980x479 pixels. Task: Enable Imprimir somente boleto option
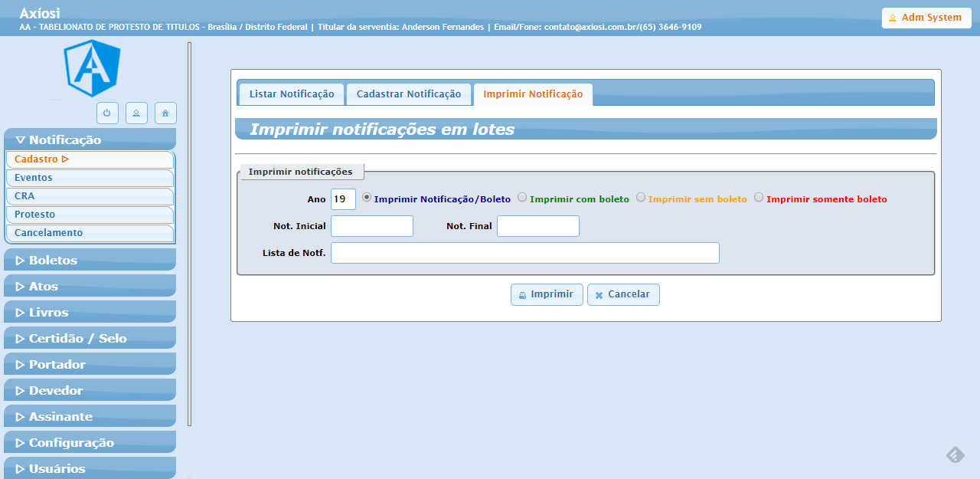759,198
